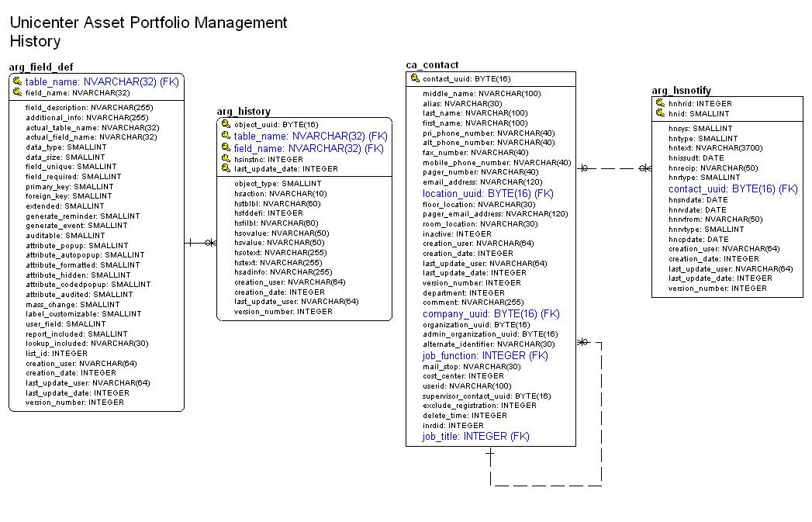The image size is (812, 522).
Task: Click key icon beside last_update_date in arg_history
Action: [x=226, y=168]
